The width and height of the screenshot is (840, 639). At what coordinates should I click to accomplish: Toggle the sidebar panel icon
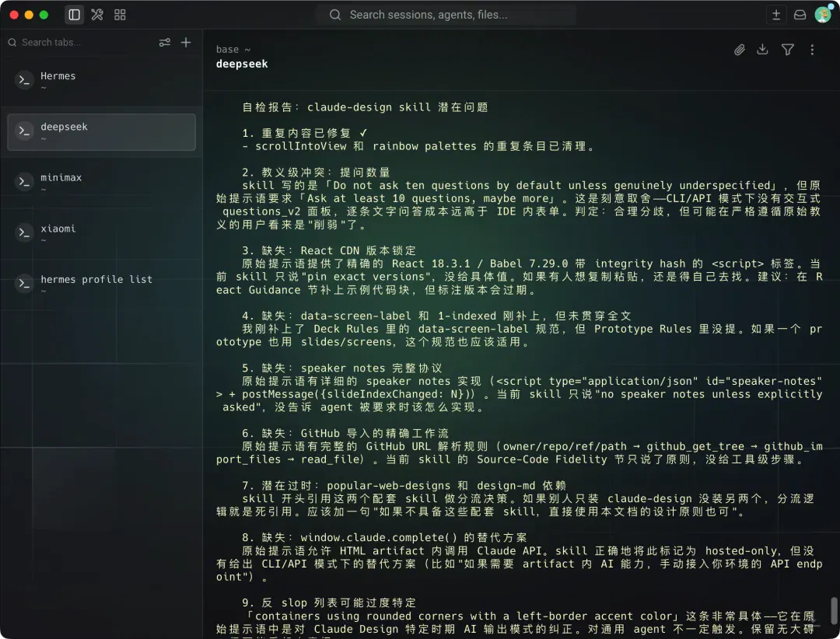click(x=75, y=15)
